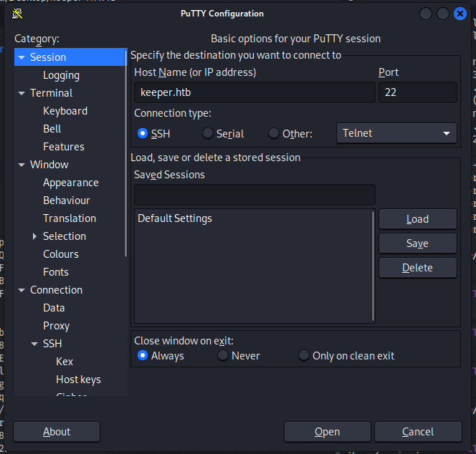476x454 pixels.
Task: Open the Bell category
Action: tap(52, 129)
